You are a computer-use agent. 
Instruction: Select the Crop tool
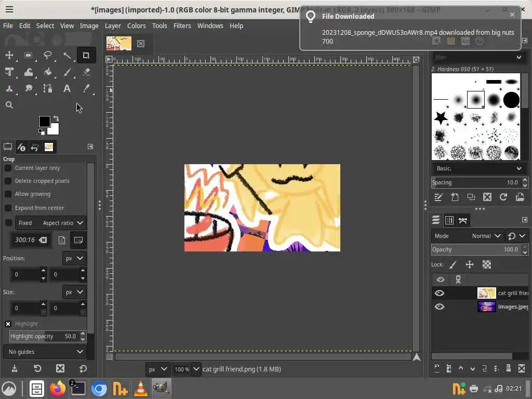coord(86,55)
